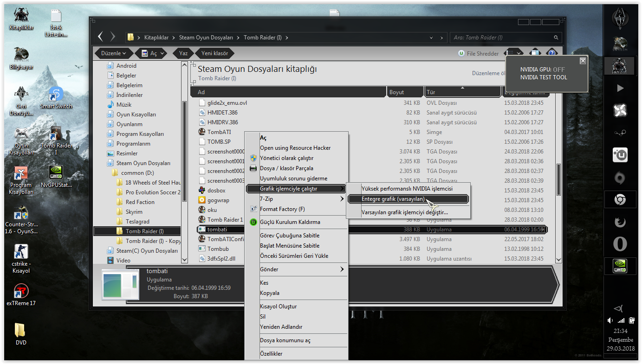Open the Düzenle dropdown menu

114,53
